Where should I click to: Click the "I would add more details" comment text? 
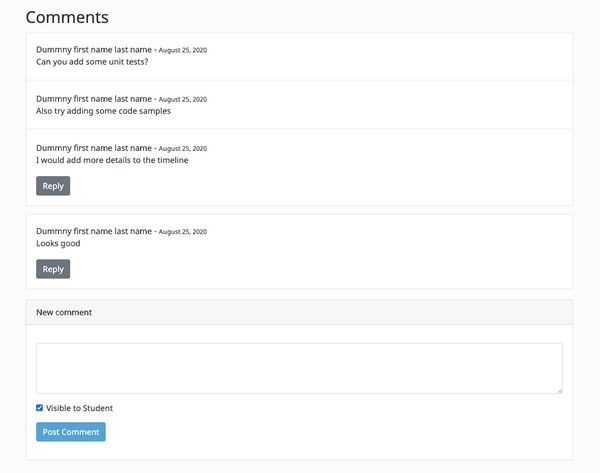(112, 160)
